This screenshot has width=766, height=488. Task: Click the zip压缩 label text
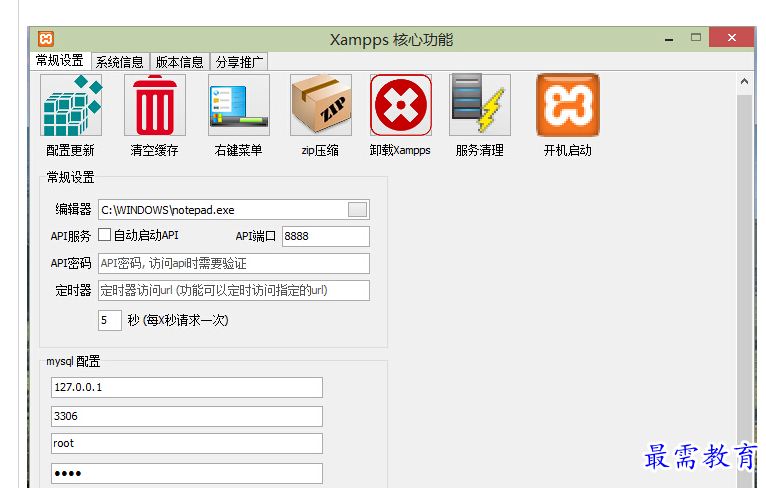pyautogui.click(x=320, y=150)
